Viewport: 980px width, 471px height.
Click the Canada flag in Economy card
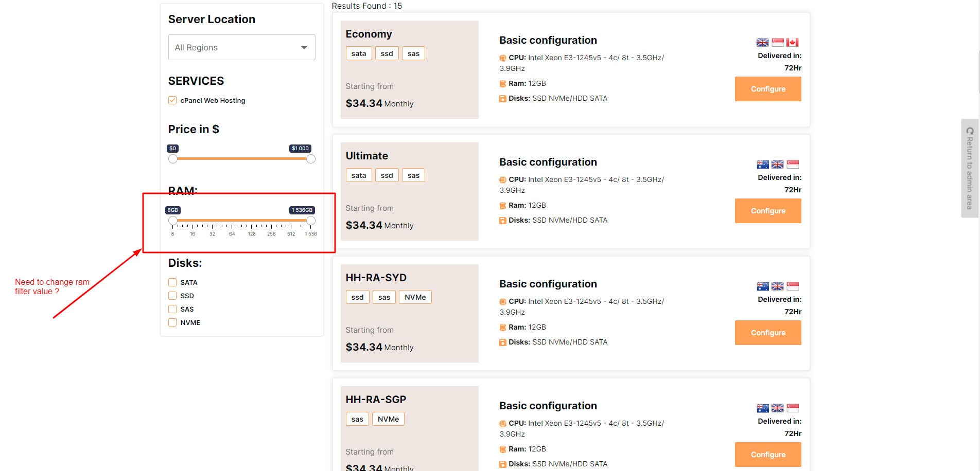coord(793,43)
